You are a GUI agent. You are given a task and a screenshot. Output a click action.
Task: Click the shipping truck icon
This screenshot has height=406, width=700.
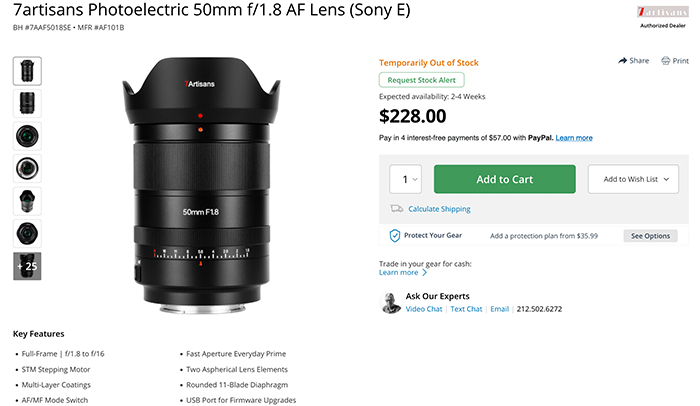click(396, 209)
